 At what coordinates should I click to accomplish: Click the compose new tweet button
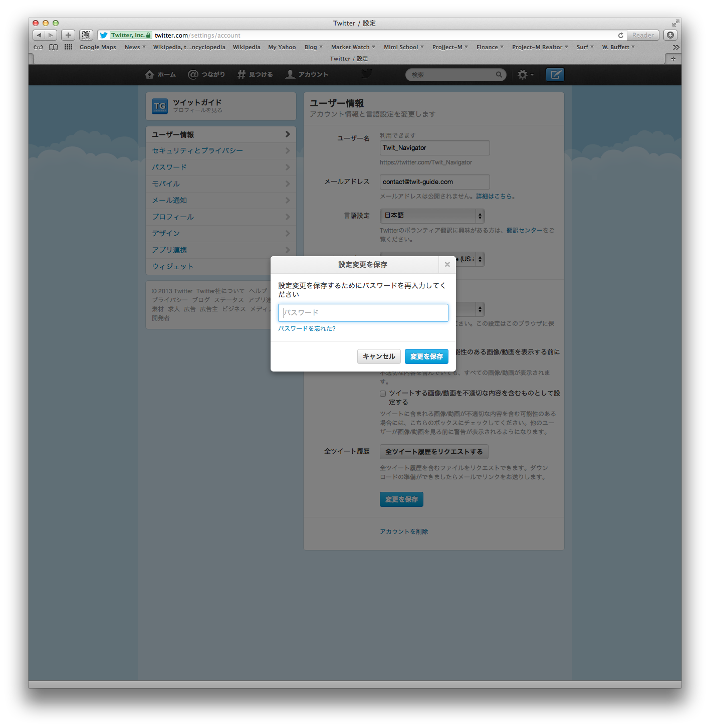coord(555,75)
